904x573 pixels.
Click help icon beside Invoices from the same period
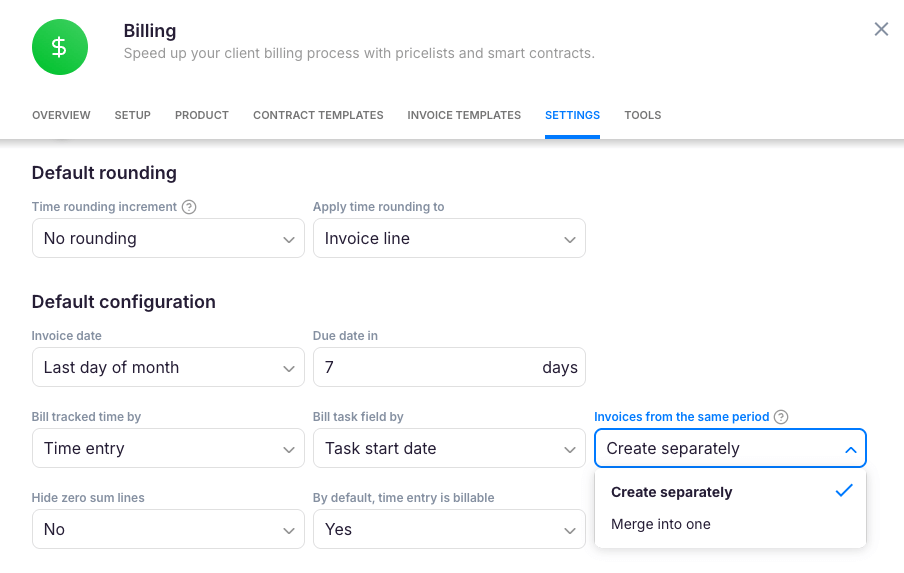781,417
